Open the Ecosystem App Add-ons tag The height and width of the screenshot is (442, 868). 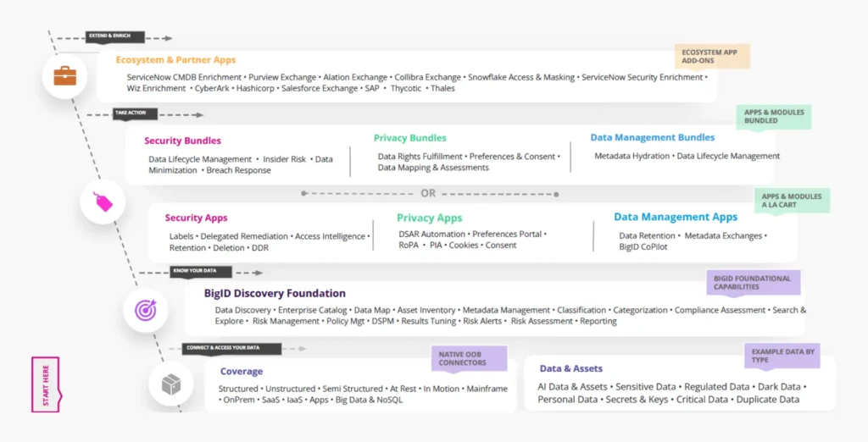(712, 57)
